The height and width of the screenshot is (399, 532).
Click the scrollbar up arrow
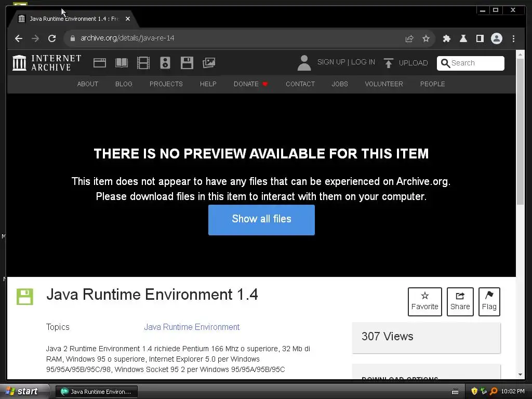click(520, 54)
